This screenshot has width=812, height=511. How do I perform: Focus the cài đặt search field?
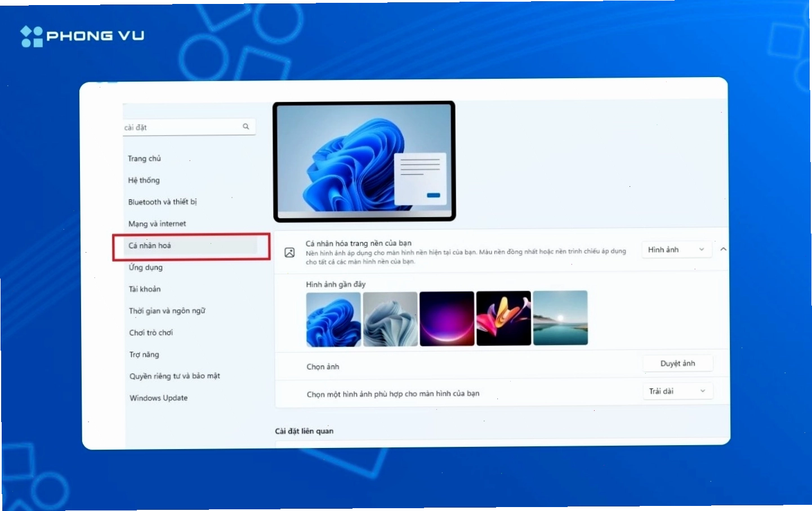pyautogui.click(x=189, y=127)
